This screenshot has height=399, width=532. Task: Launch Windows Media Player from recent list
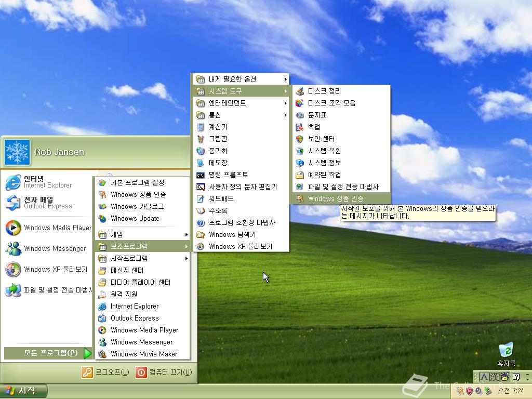(47, 228)
